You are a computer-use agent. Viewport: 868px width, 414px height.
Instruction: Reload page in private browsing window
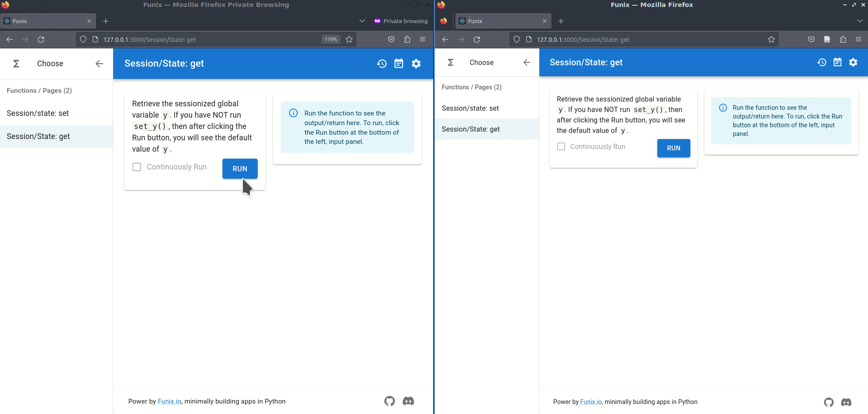(x=41, y=40)
